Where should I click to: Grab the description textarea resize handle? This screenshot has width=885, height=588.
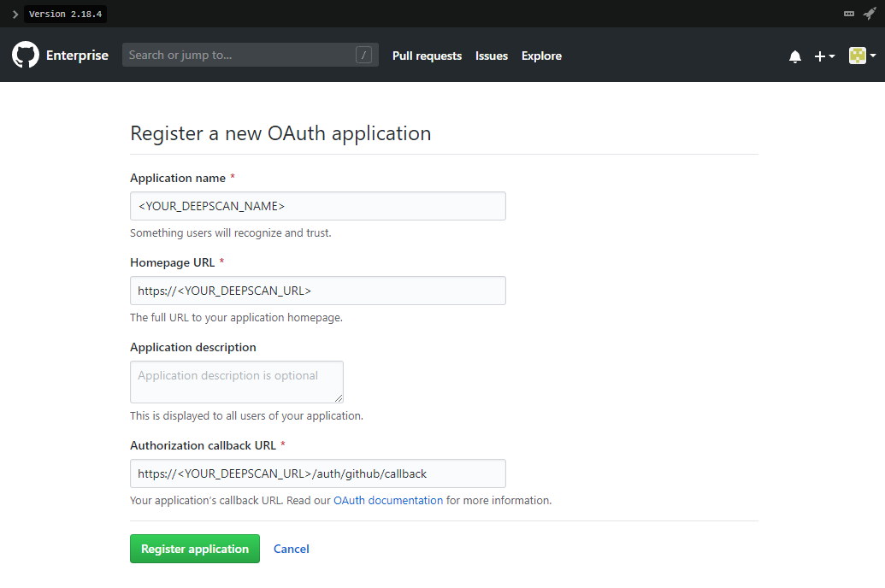tap(338, 397)
